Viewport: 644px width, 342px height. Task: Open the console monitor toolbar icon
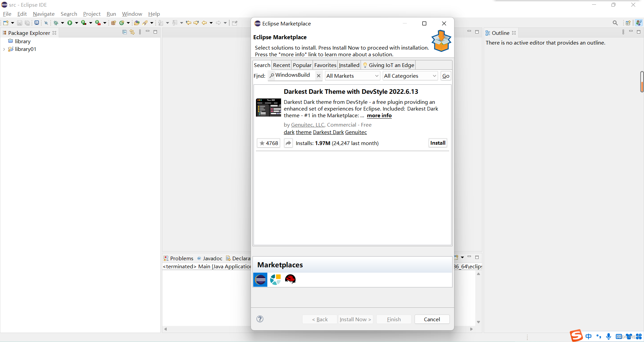pos(37,23)
